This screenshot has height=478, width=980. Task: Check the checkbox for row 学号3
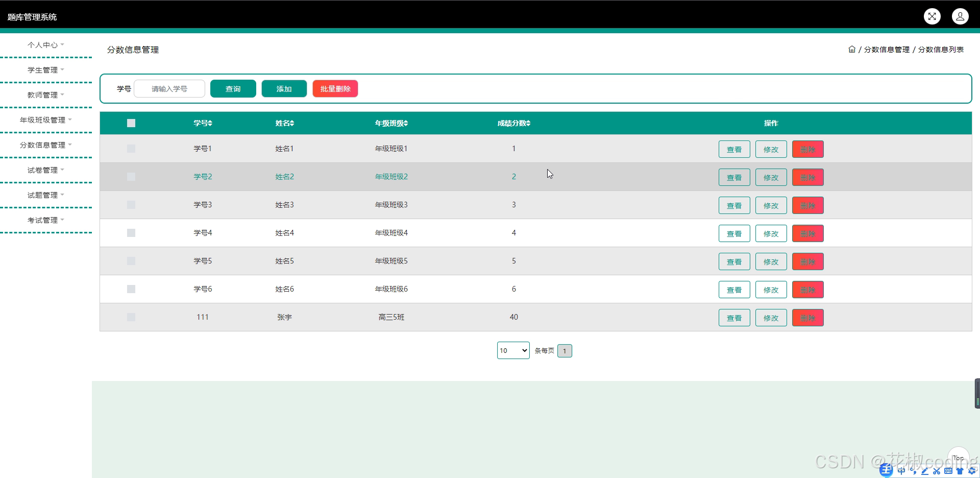click(x=131, y=205)
